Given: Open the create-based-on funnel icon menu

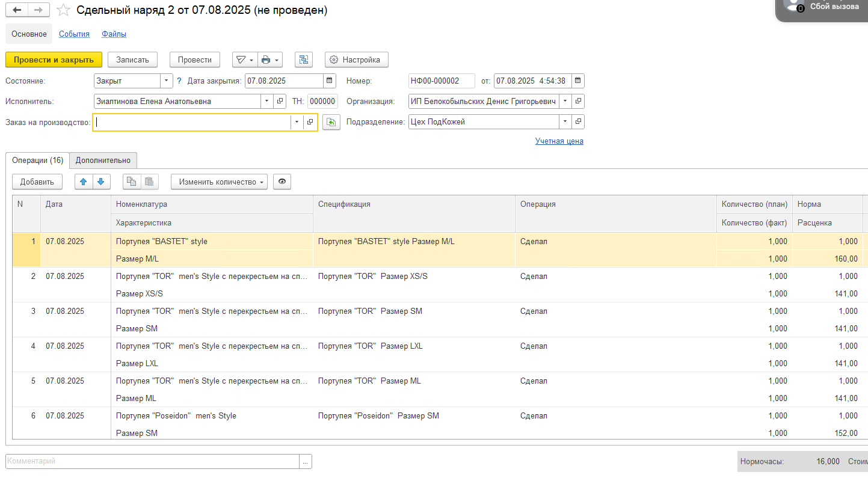Looking at the screenshot, I should 244,60.
